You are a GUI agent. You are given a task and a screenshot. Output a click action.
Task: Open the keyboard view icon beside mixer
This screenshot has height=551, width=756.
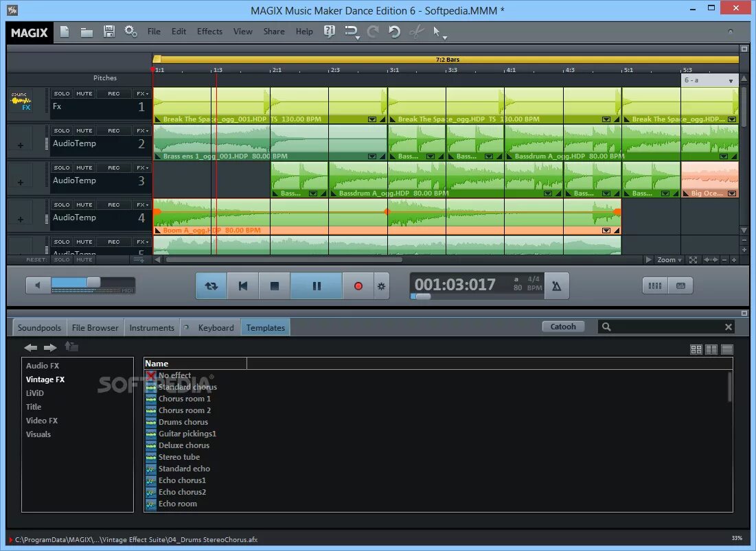click(680, 285)
